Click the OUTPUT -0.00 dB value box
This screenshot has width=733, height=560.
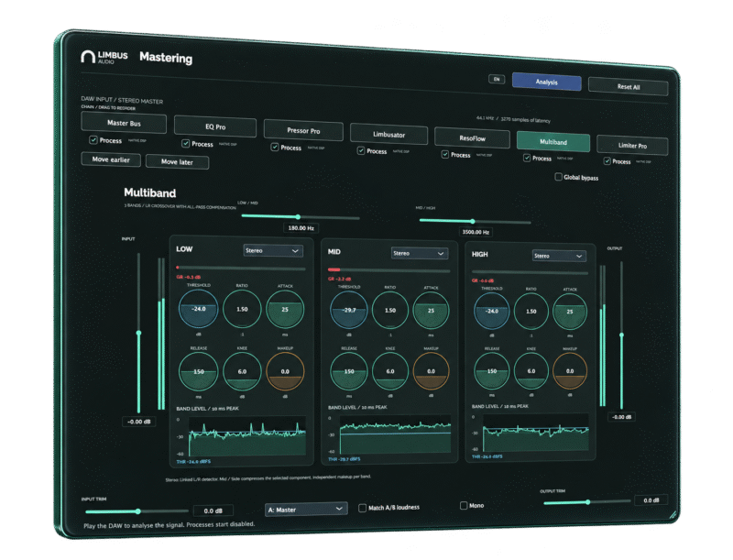(x=622, y=417)
